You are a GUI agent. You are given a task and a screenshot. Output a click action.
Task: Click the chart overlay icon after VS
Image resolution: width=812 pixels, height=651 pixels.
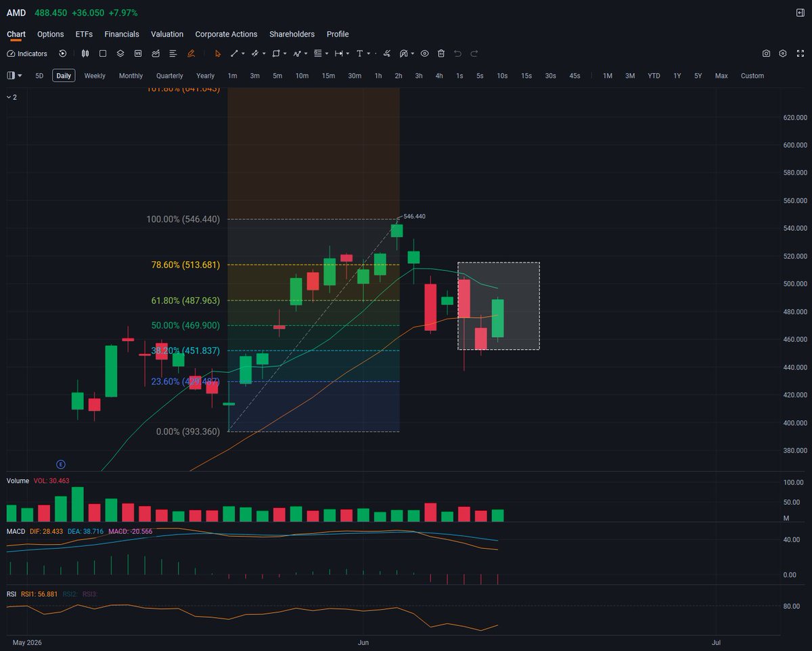click(x=156, y=53)
